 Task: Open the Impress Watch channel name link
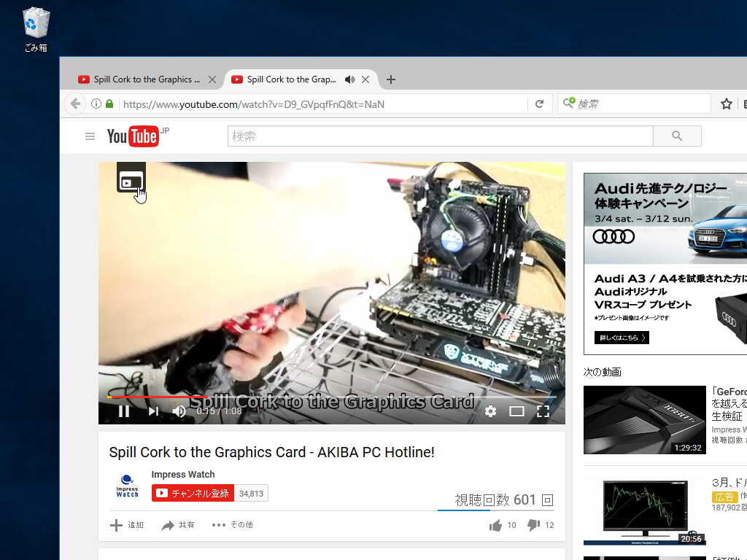183,474
